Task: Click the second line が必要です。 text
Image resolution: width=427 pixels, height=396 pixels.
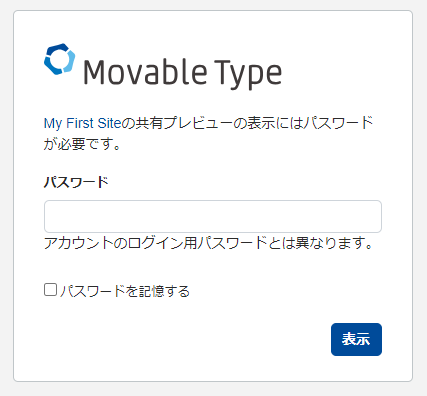Action: click(82, 144)
